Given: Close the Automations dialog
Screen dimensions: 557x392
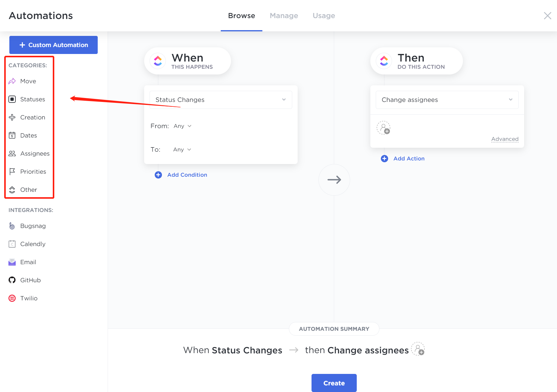Looking at the screenshot, I should pos(547,16).
